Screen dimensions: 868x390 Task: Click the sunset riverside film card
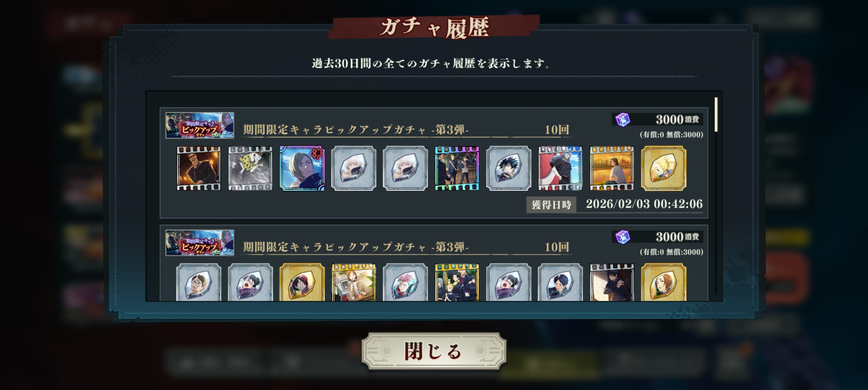612,168
